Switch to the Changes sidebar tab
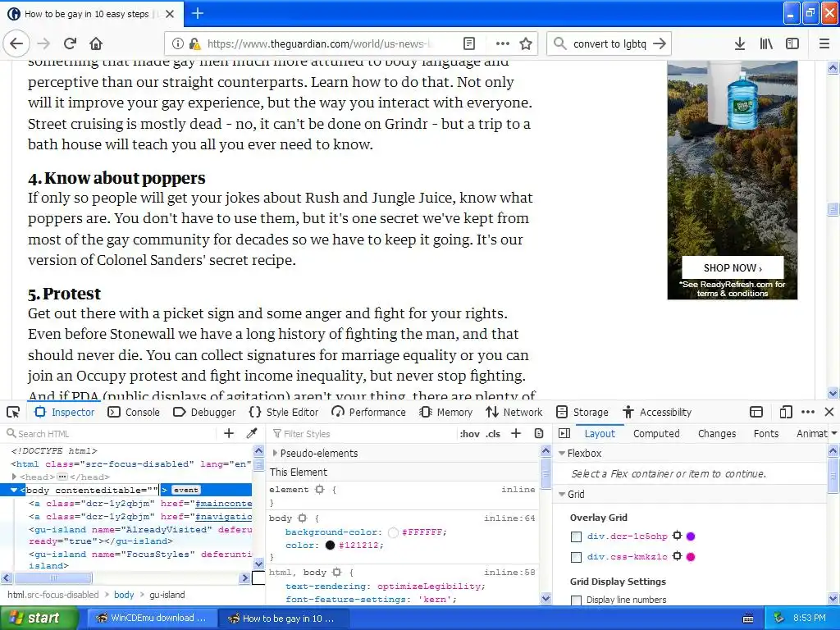 click(717, 433)
